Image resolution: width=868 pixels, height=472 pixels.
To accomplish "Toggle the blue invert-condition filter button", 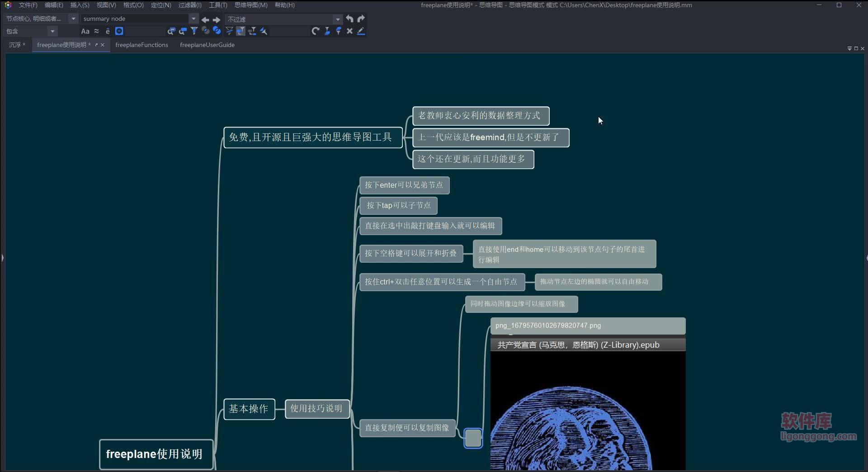I will pos(119,31).
